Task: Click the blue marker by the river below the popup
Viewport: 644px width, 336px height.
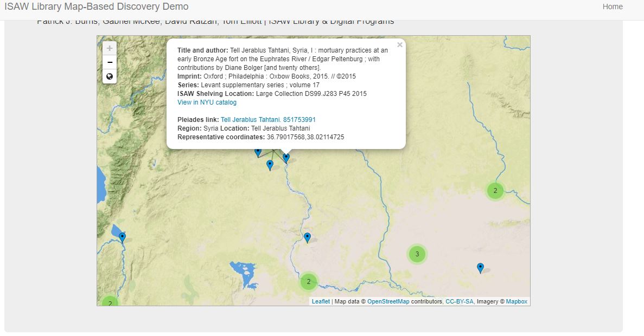Action: (x=307, y=237)
